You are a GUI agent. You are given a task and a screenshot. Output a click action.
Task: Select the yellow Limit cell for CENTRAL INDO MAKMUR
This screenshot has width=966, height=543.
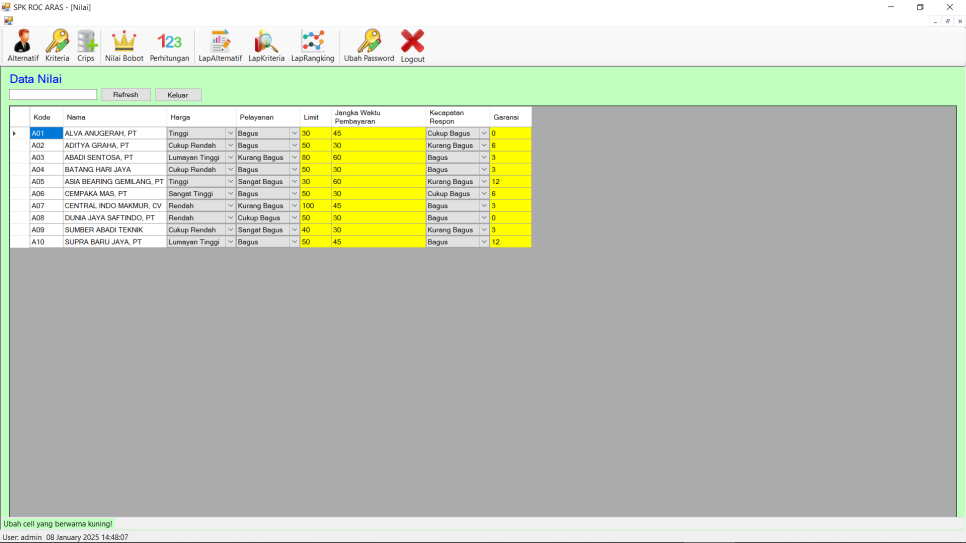(314, 206)
